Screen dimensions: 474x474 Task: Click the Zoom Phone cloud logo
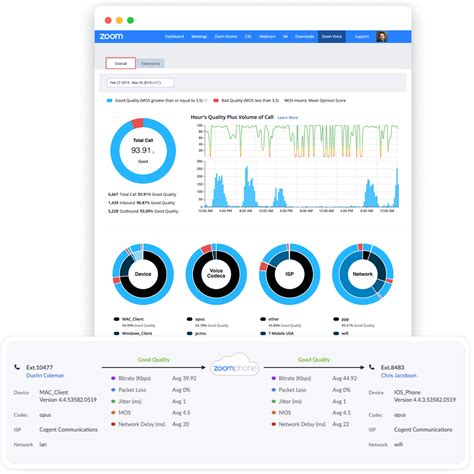[235, 366]
